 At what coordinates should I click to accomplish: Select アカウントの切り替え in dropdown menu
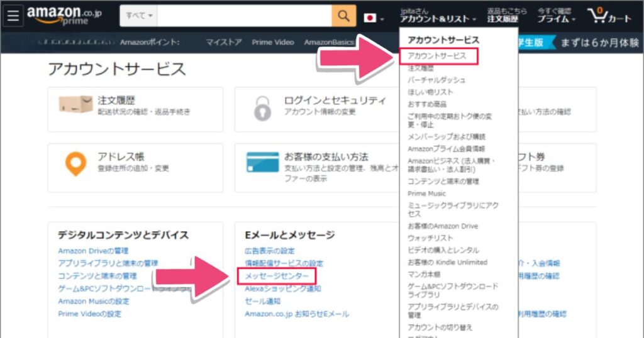click(x=440, y=327)
